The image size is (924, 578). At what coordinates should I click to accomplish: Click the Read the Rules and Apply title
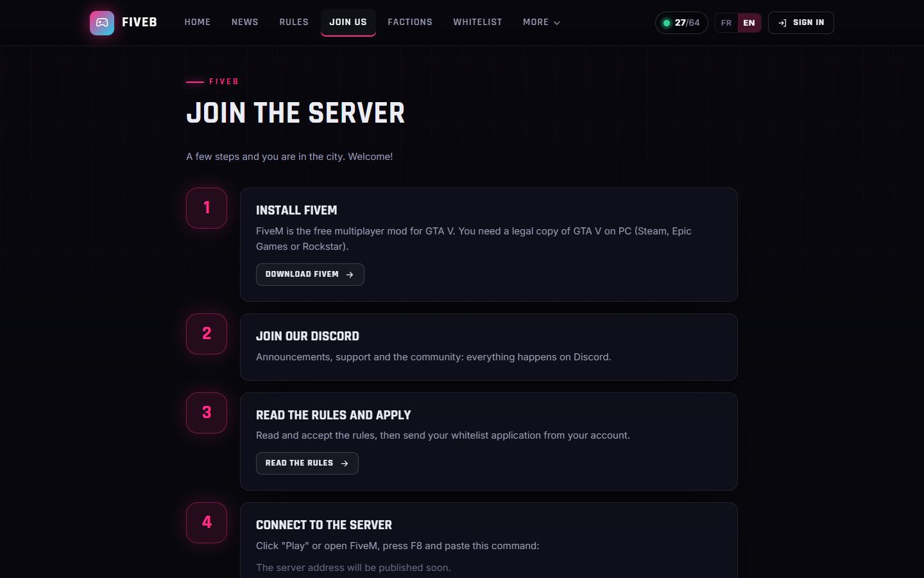pyautogui.click(x=334, y=416)
